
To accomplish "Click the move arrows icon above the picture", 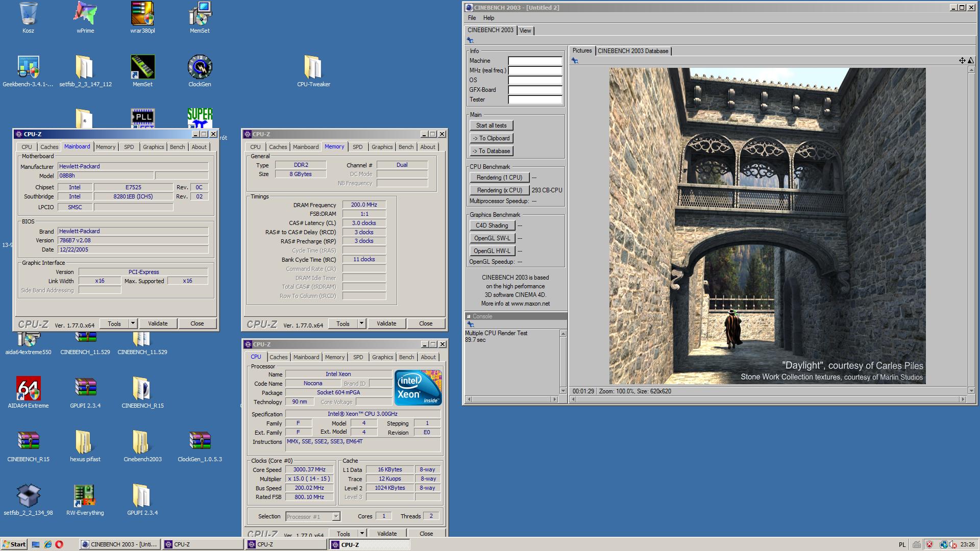I will (962, 61).
